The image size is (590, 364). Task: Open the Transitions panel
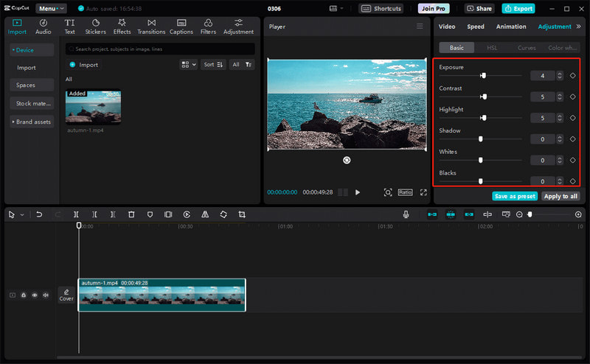click(x=151, y=27)
